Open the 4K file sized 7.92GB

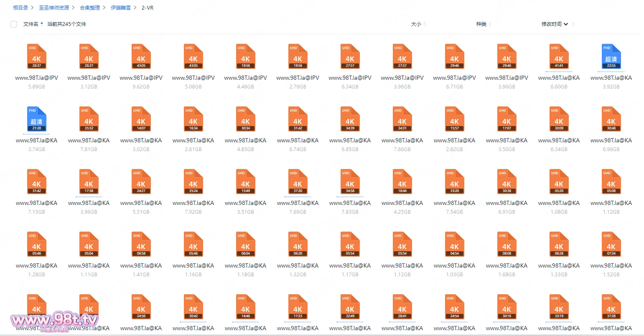[x=193, y=182]
